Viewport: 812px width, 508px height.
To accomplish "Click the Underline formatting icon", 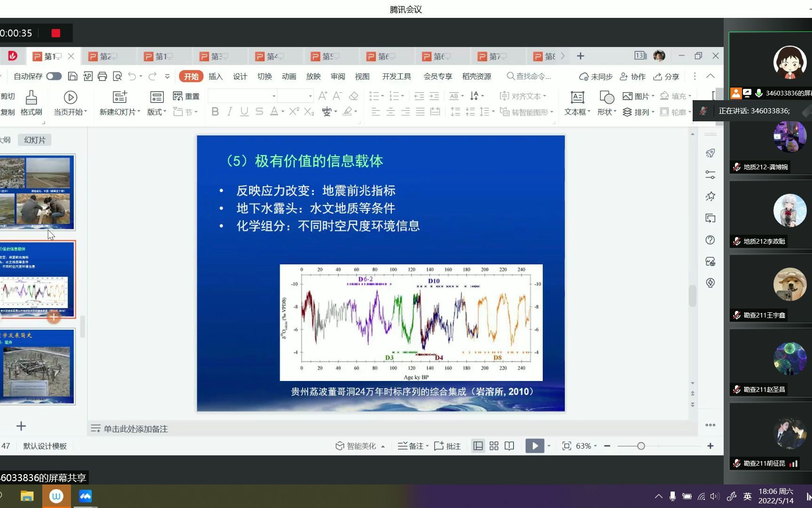I will tap(244, 111).
